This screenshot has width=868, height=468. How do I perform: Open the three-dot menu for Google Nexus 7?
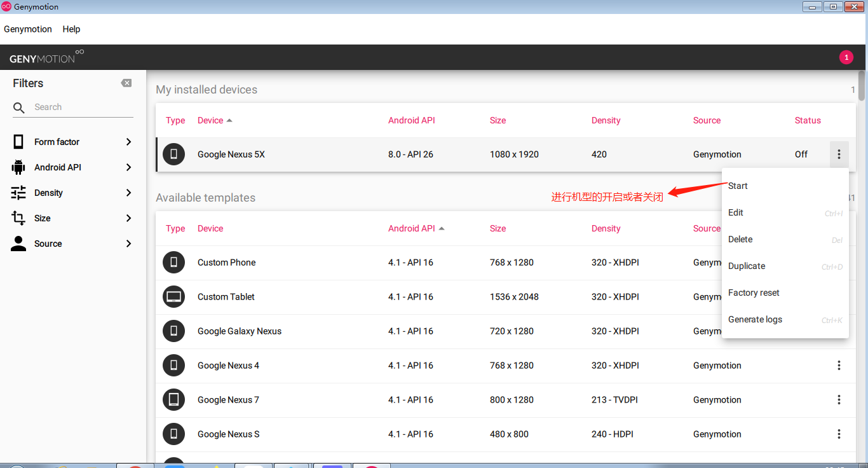point(839,399)
